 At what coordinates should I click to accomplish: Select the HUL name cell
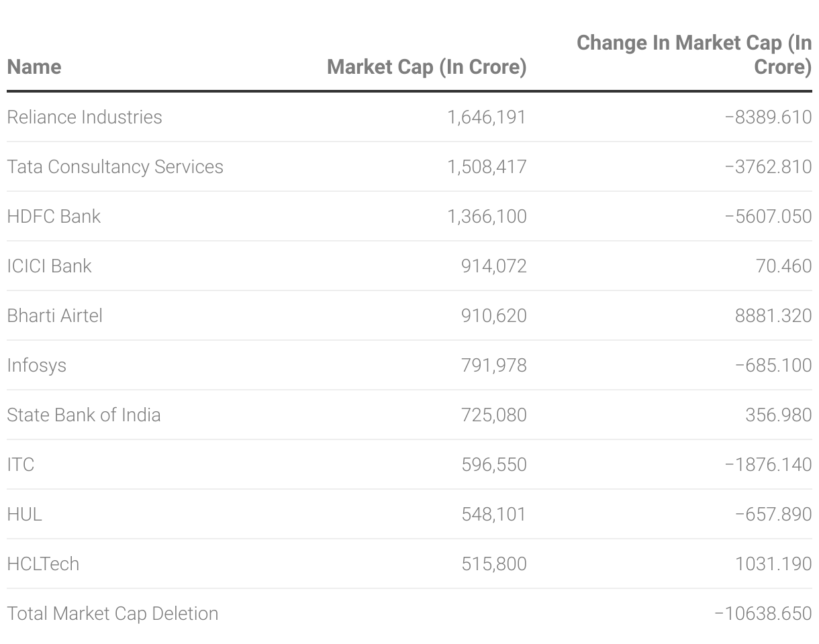24,514
